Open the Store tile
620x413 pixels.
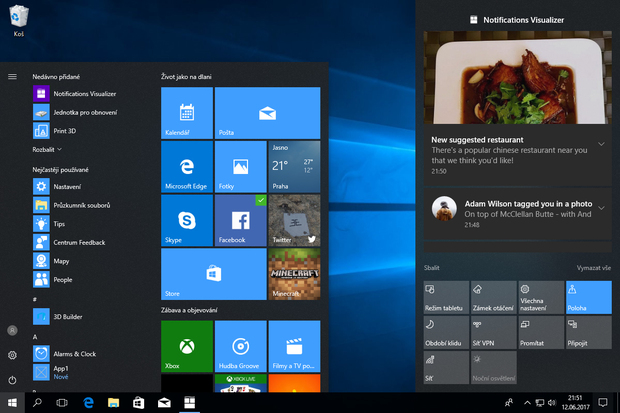(x=214, y=274)
